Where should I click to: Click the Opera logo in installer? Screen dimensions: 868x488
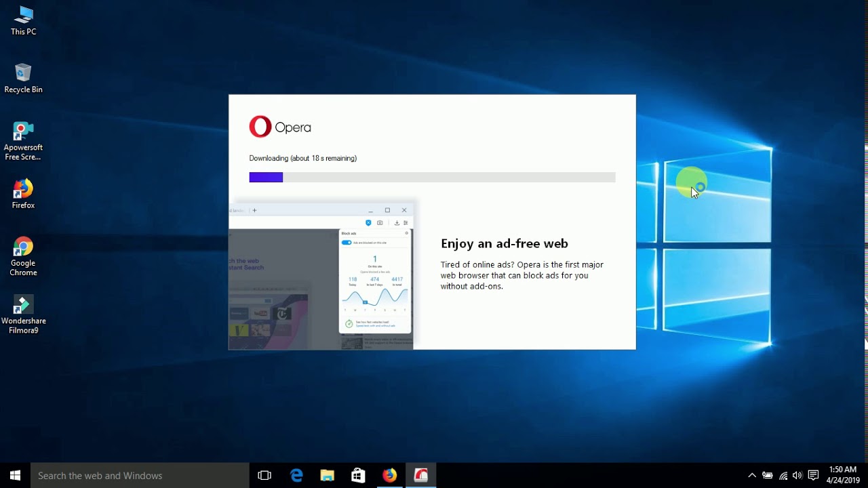point(280,127)
